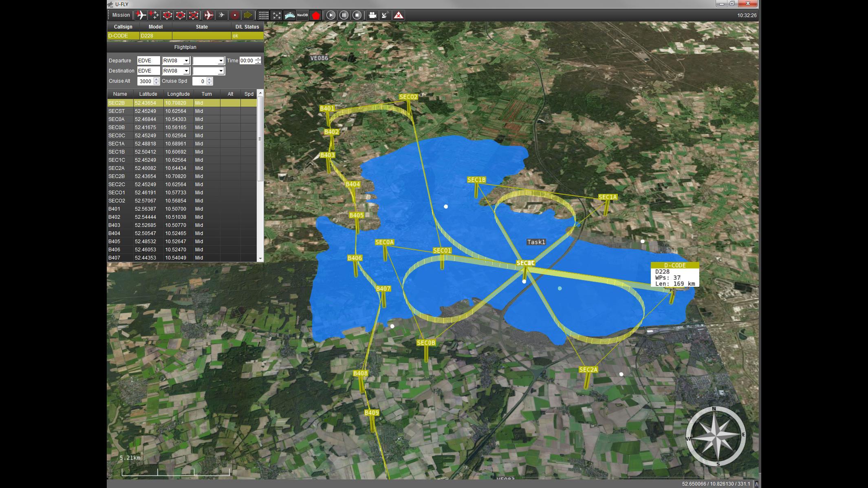Select the D-CODE aircraft row

(185, 36)
